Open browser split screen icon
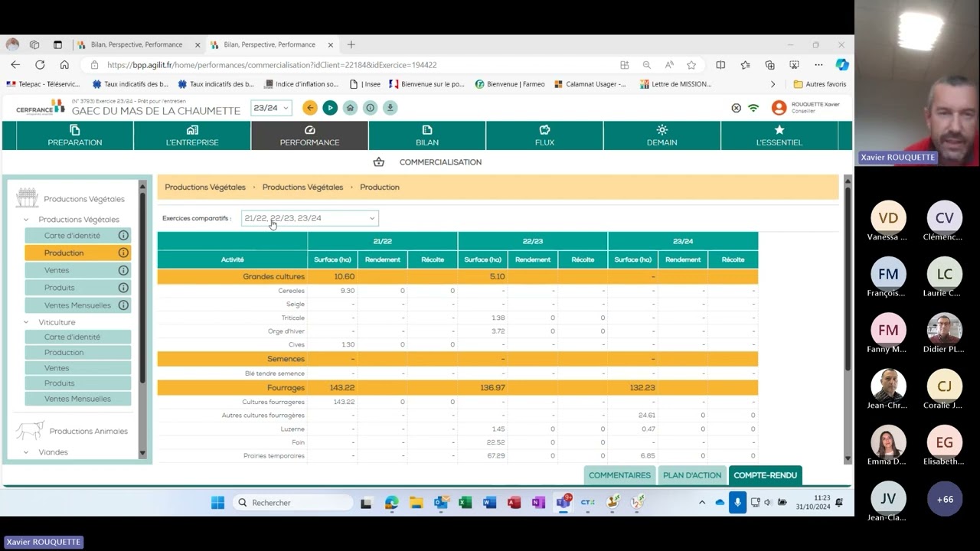 [x=720, y=65]
